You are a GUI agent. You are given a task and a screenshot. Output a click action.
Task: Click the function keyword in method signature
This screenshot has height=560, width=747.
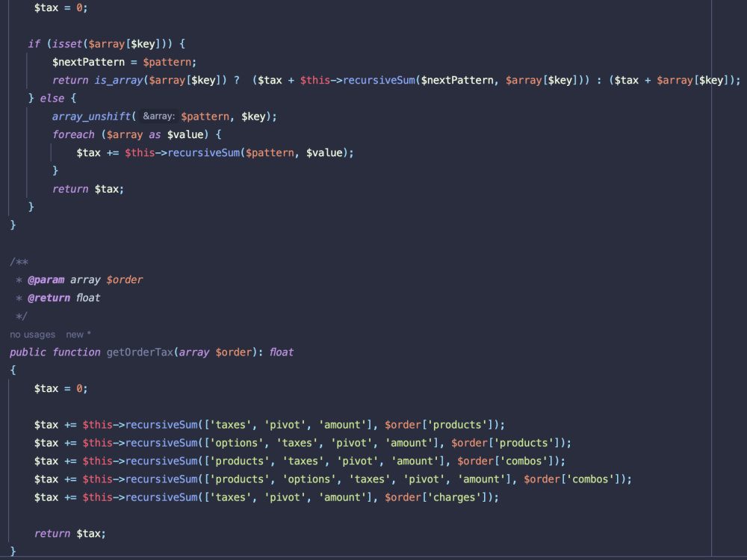click(x=76, y=352)
